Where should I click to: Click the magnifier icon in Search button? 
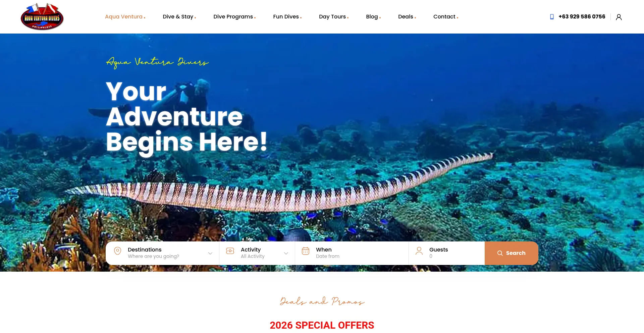pyautogui.click(x=500, y=253)
